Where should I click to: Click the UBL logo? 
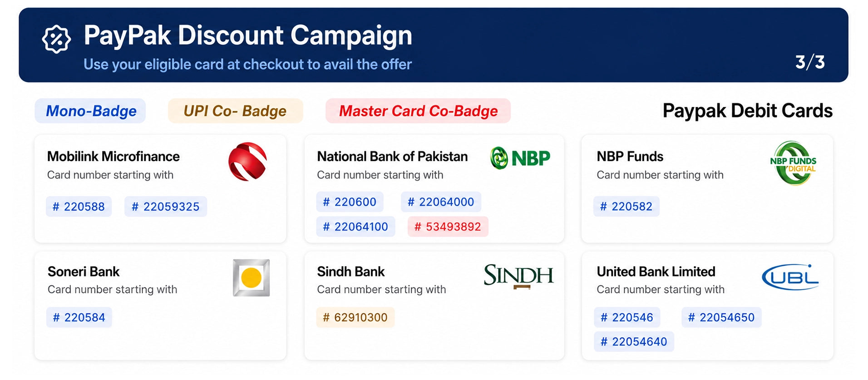(790, 277)
